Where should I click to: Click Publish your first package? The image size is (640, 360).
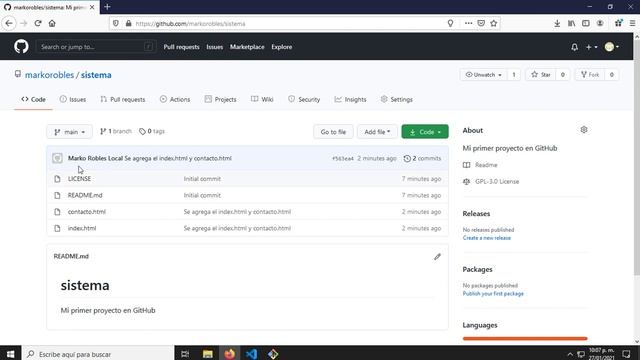click(493, 294)
